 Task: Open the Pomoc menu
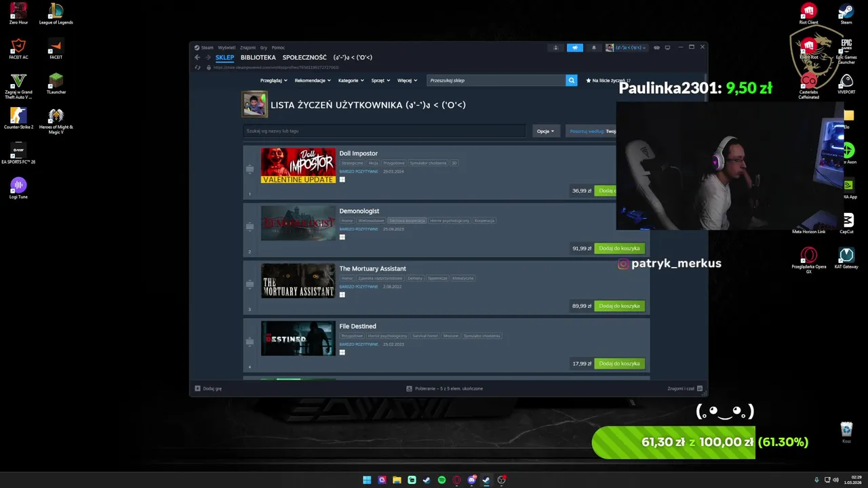pyautogui.click(x=278, y=47)
